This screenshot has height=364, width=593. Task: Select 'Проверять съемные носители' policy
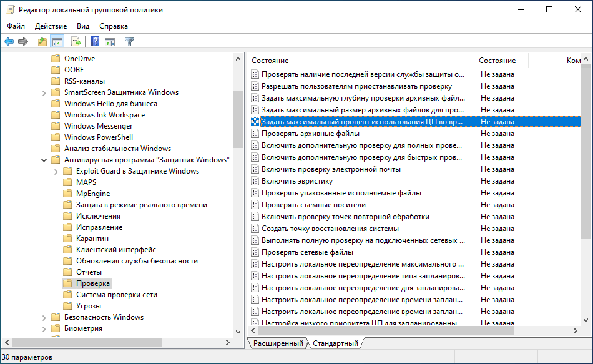point(313,205)
